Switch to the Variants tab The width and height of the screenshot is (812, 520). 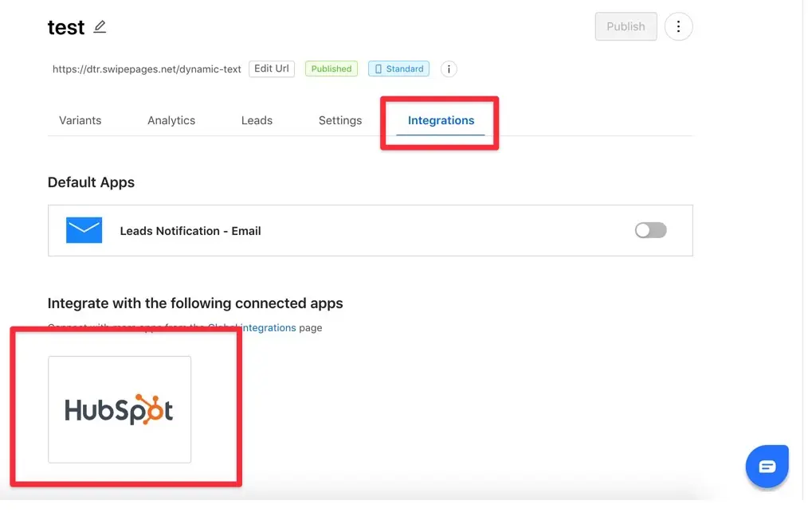tap(80, 120)
